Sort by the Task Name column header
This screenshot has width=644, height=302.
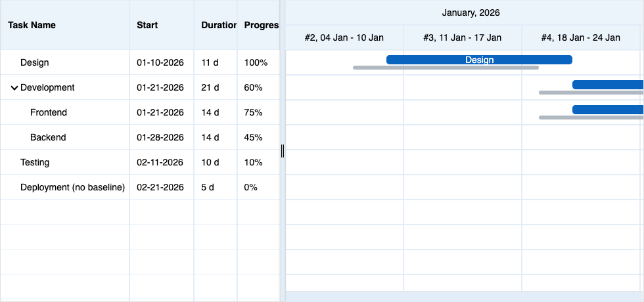tap(32, 25)
